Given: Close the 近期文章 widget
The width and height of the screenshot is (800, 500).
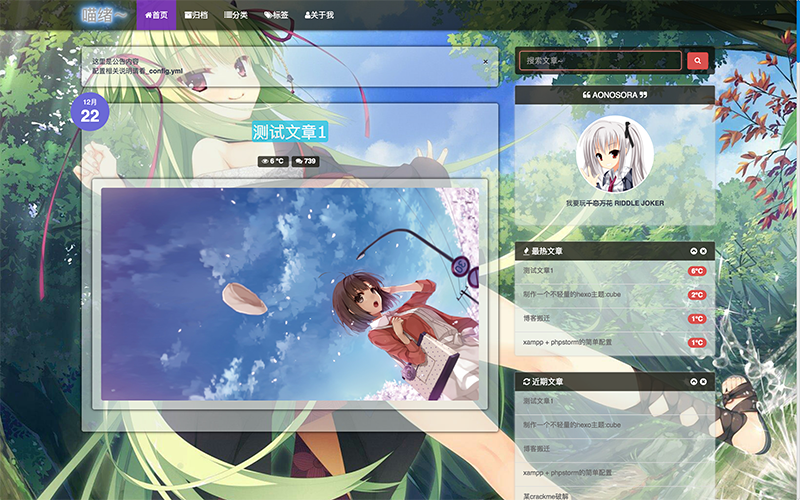Looking at the screenshot, I should [703, 382].
